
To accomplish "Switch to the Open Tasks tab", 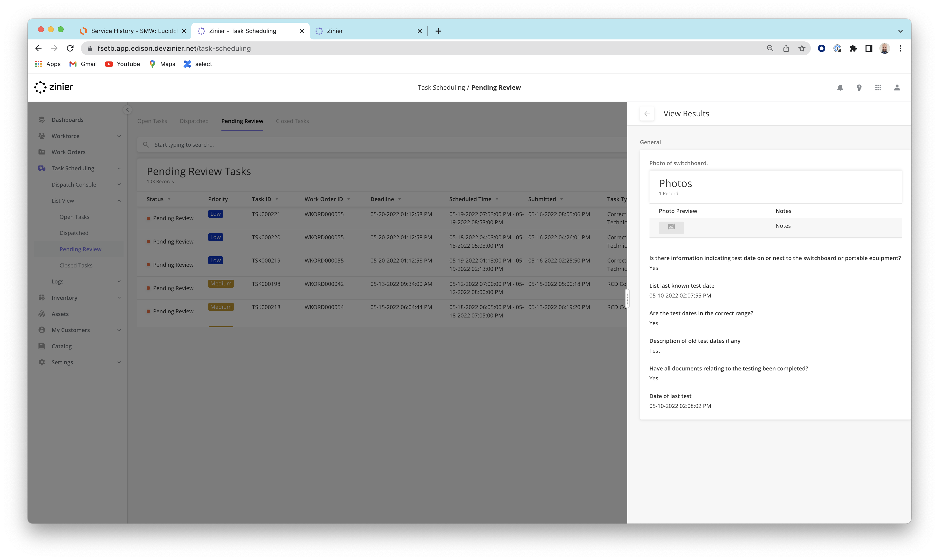I will tap(152, 121).
